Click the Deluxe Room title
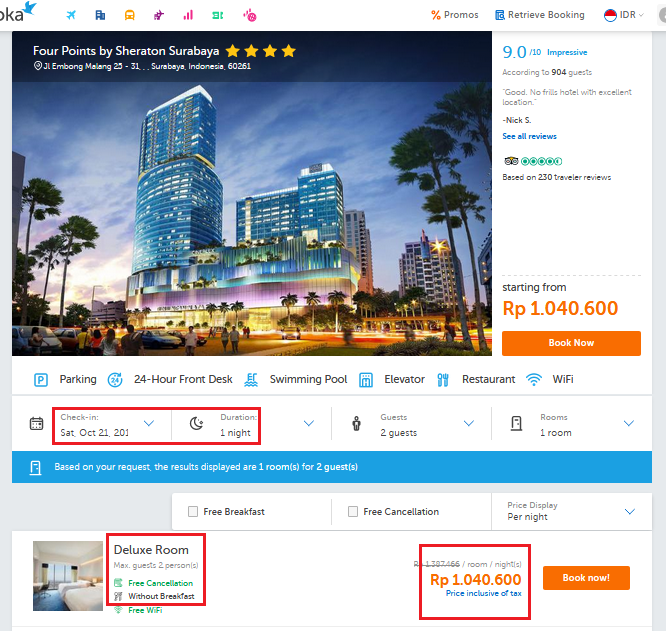This screenshot has height=631, width=666. [151, 550]
